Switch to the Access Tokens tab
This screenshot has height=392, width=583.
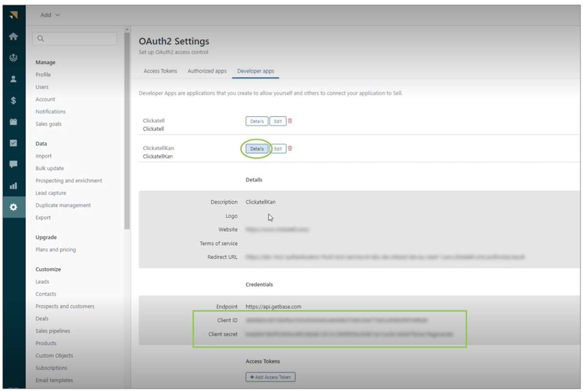160,71
